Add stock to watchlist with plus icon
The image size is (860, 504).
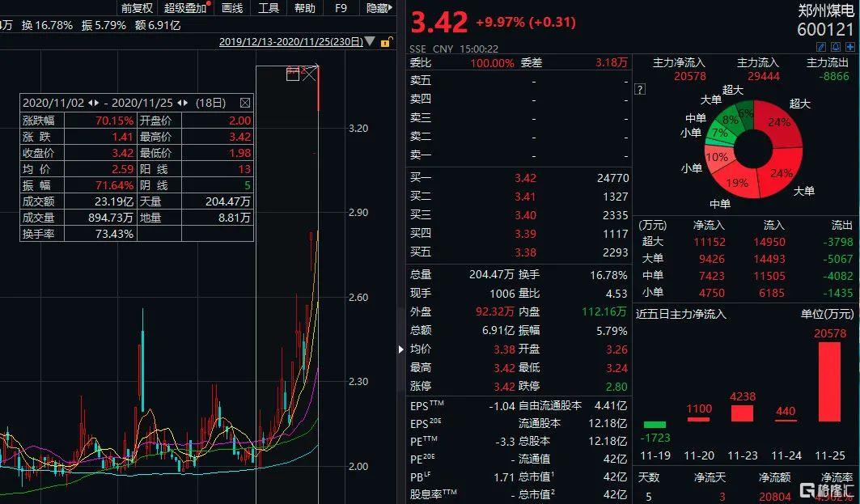coord(850,47)
